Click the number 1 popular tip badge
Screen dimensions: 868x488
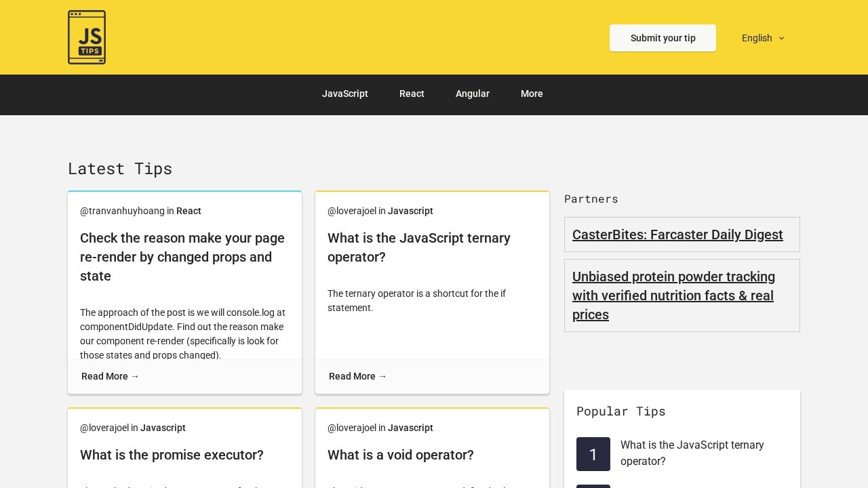coord(593,454)
